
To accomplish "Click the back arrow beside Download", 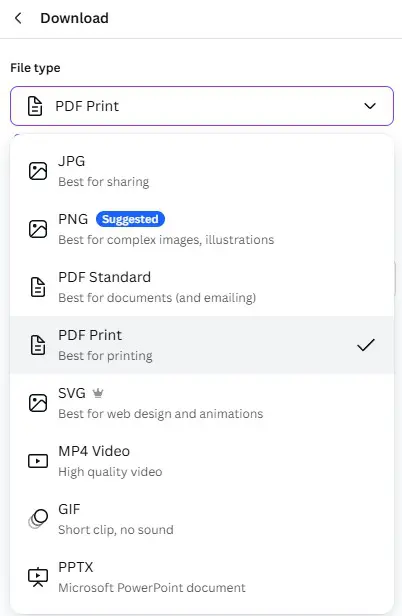I will coord(18,18).
